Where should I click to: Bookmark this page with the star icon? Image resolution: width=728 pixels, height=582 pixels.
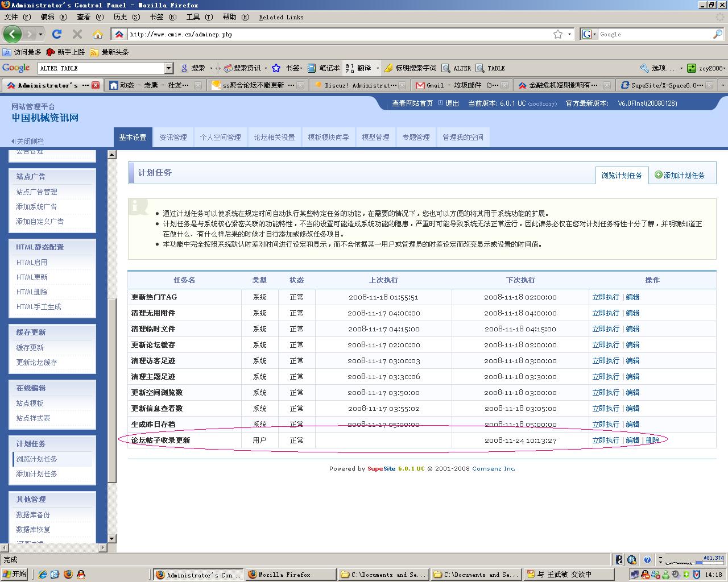(558, 34)
